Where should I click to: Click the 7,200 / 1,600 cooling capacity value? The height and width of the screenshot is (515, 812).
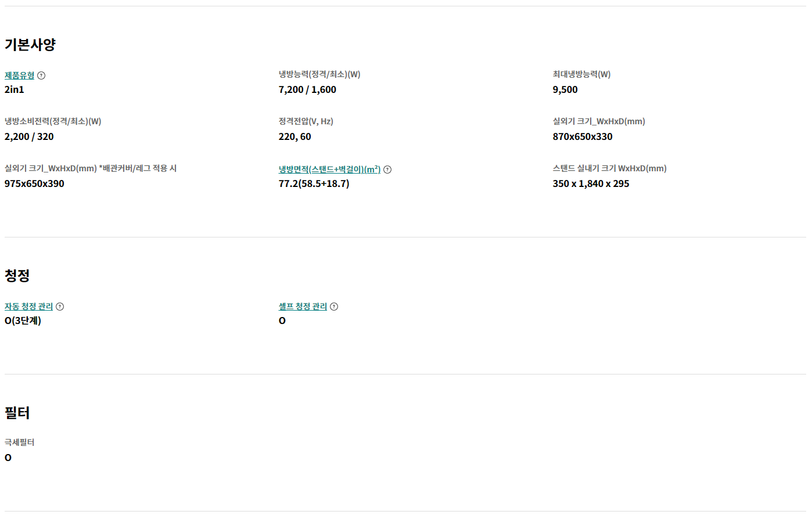click(307, 89)
